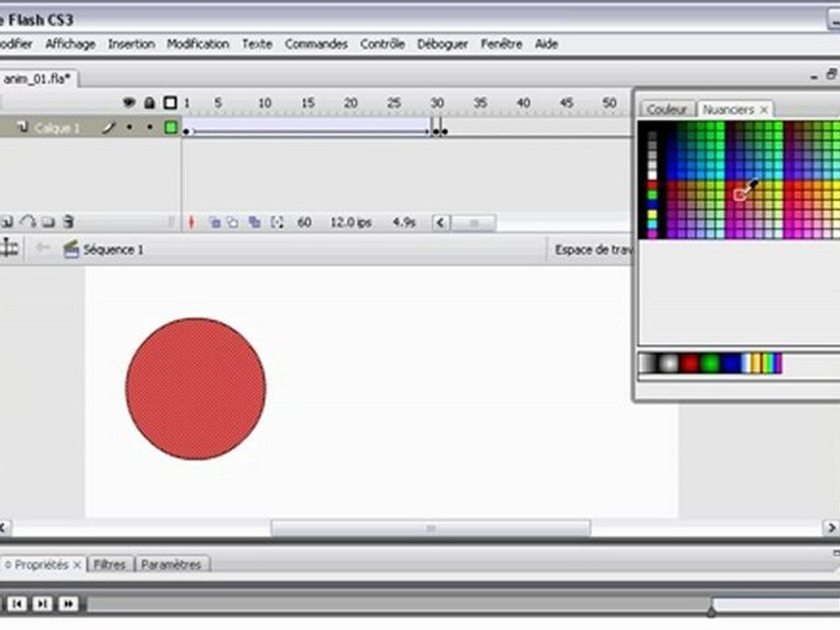The width and height of the screenshot is (840, 630).
Task: Open the Contrôle menu
Action: [382, 44]
